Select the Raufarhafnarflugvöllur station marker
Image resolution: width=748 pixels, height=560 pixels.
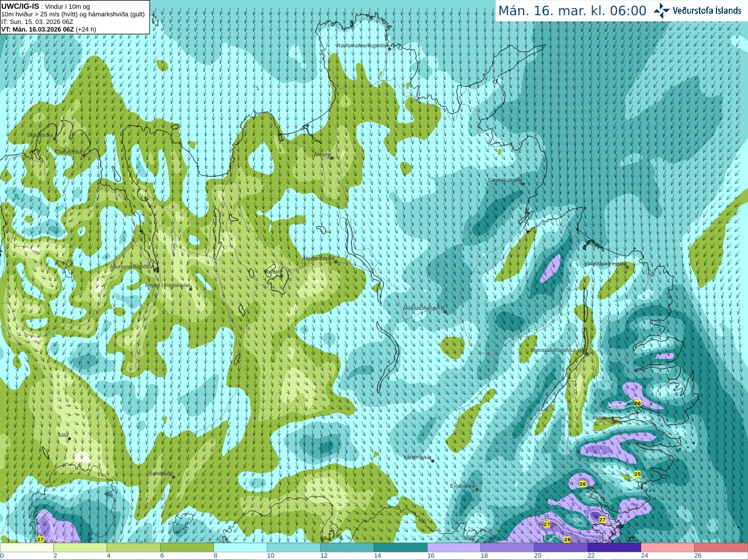(x=389, y=49)
